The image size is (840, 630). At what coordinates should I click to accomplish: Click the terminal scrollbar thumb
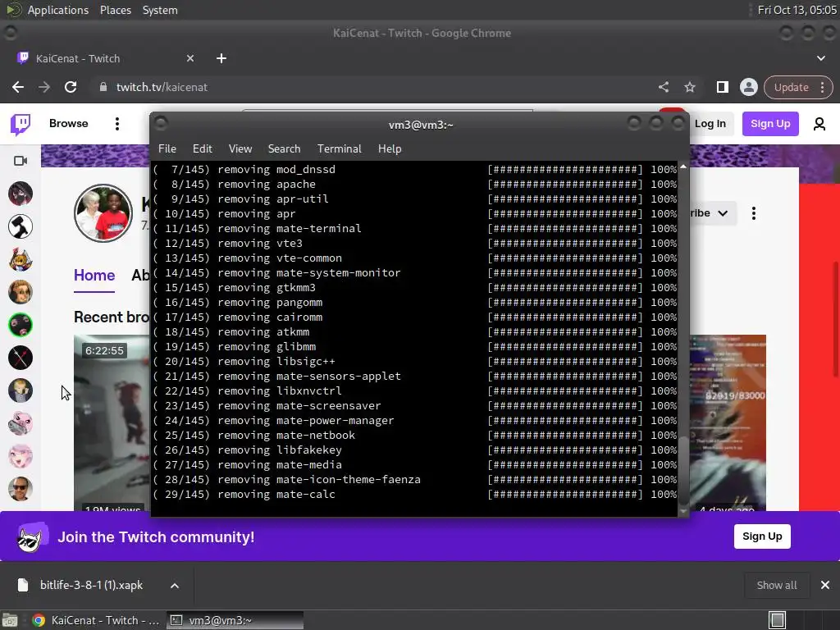pos(683,469)
